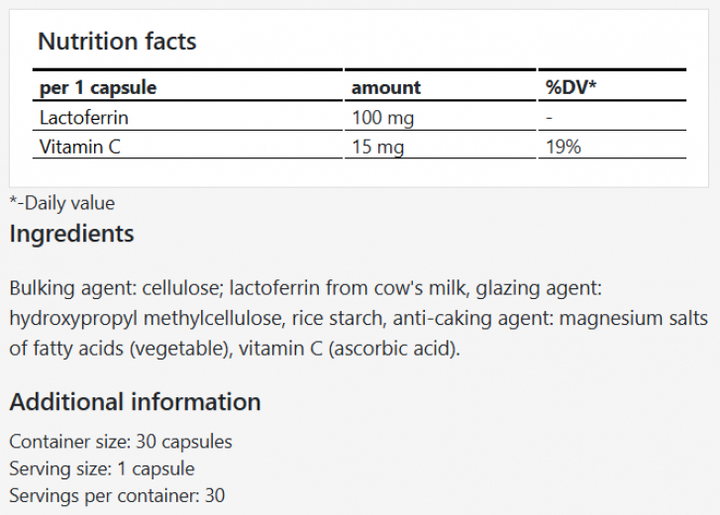Click the "Container size: 30 capsules" line

[121, 441]
